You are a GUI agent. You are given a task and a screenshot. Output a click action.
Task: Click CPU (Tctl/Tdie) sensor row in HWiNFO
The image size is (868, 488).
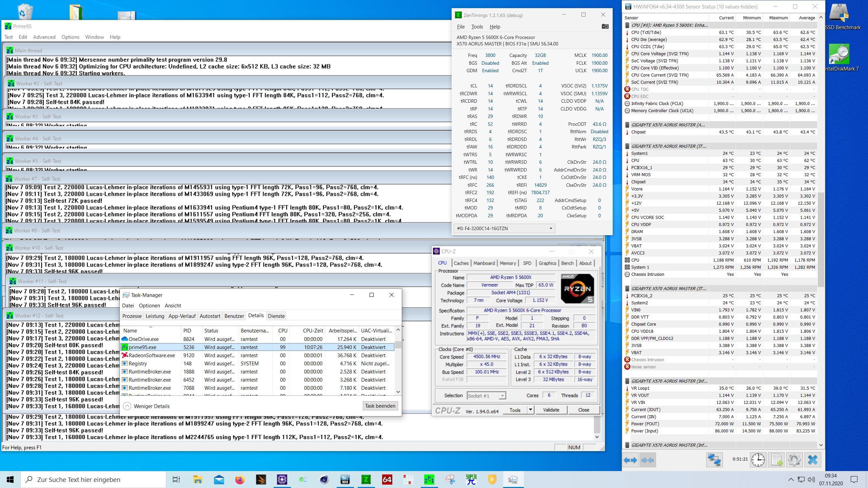click(x=721, y=32)
